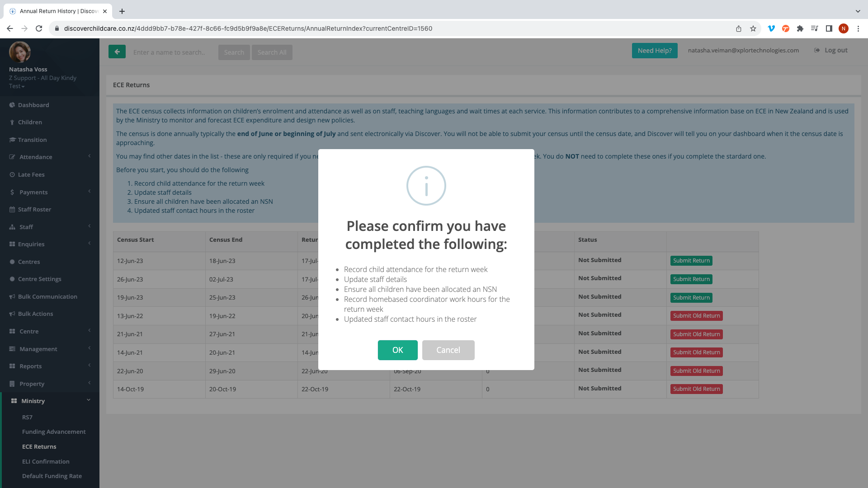Open Funding Advancement menu item
The image size is (868, 488).
point(54,432)
